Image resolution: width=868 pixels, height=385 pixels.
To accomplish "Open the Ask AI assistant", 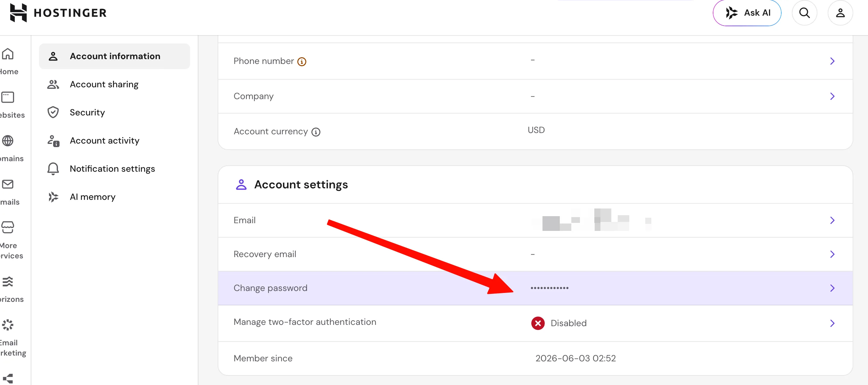I will [x=747, y=13].
